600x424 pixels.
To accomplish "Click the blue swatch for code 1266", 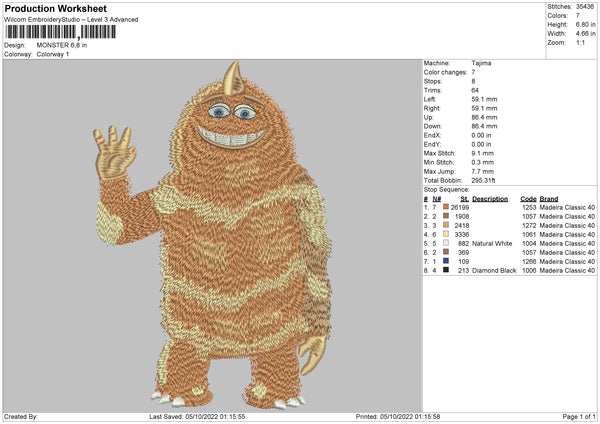I will click(446, 261).
